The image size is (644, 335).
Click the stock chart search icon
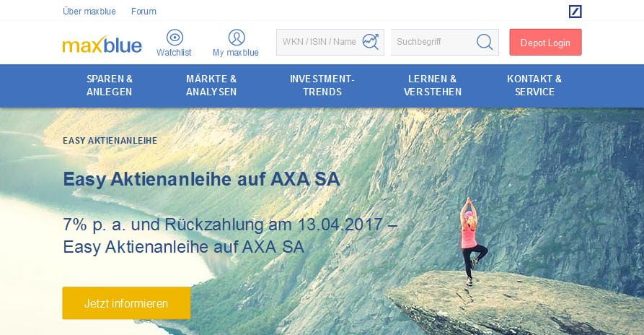pos(371,42)
